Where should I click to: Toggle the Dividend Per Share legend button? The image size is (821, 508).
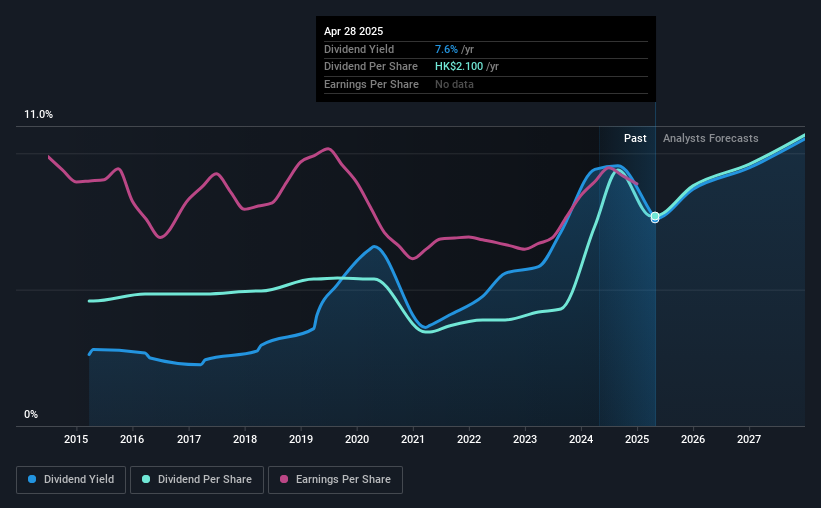coord(197,480)
